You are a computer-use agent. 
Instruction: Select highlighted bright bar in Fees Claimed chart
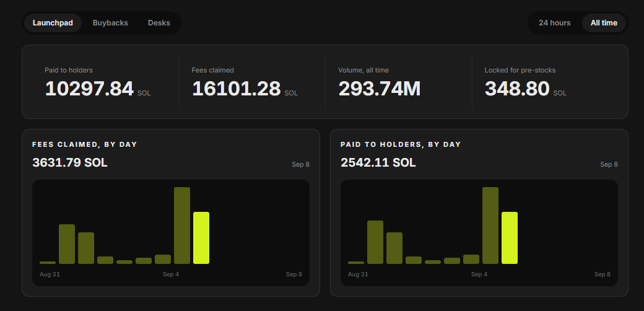pyautogui.click(x=201, y=238)
